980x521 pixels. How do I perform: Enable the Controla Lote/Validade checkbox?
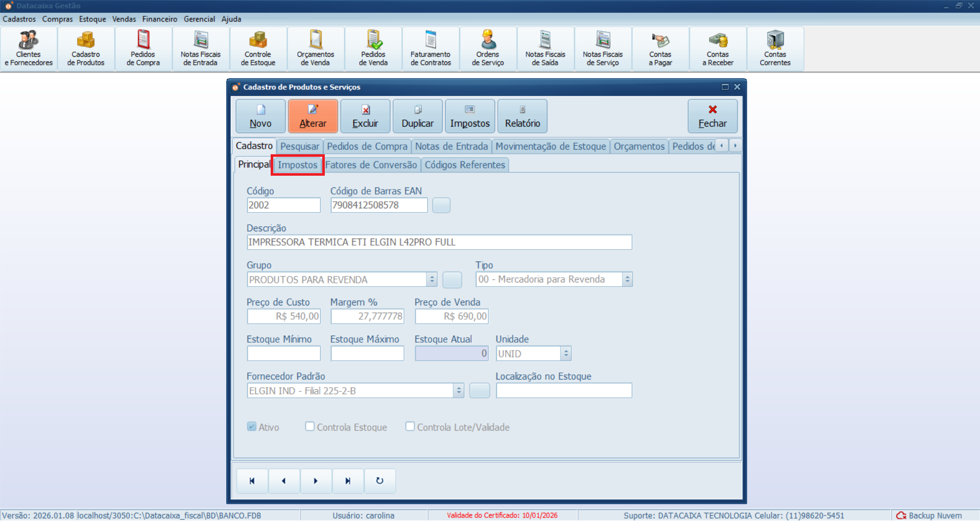pos(410,427)
